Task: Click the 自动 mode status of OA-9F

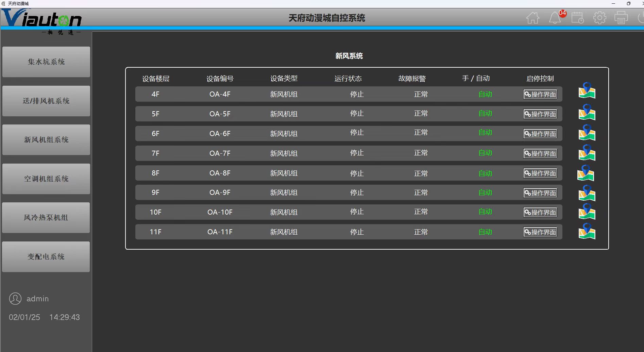Action: (485, 192)
